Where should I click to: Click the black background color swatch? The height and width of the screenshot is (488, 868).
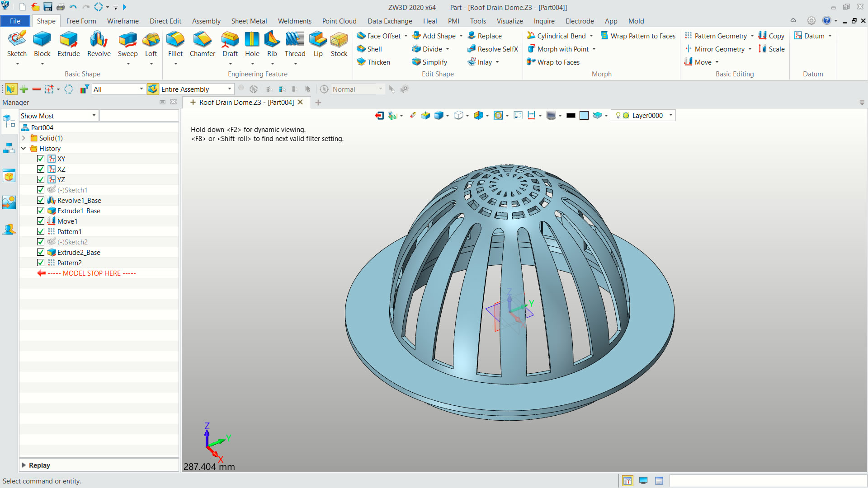[571, 116]
